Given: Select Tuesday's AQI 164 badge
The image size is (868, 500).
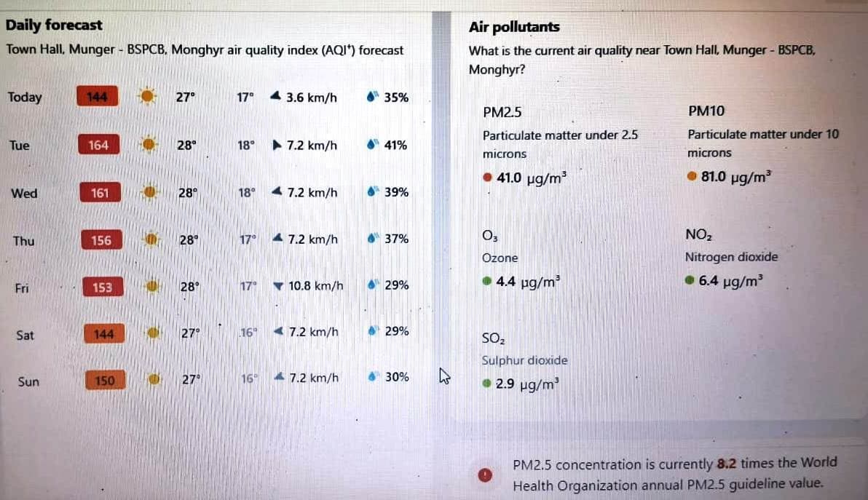Looking at the screenshot, I should 98,145.
